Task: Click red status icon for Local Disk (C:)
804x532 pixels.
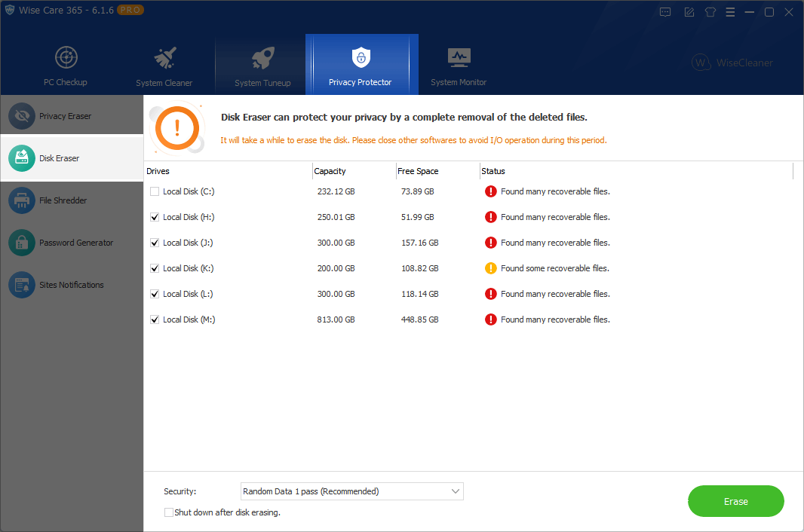Action: (x=491, y=191)
